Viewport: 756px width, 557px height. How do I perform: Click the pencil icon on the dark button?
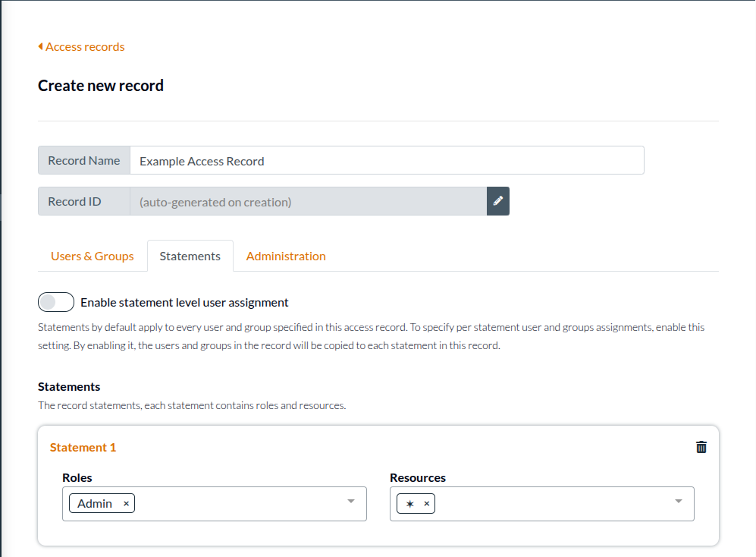pos(498,200)
